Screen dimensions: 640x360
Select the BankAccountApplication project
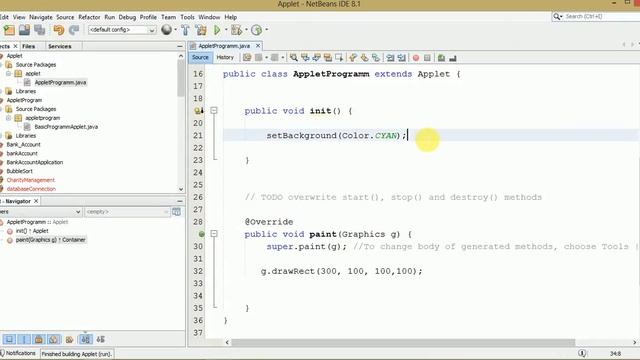[x=35, y=162]
